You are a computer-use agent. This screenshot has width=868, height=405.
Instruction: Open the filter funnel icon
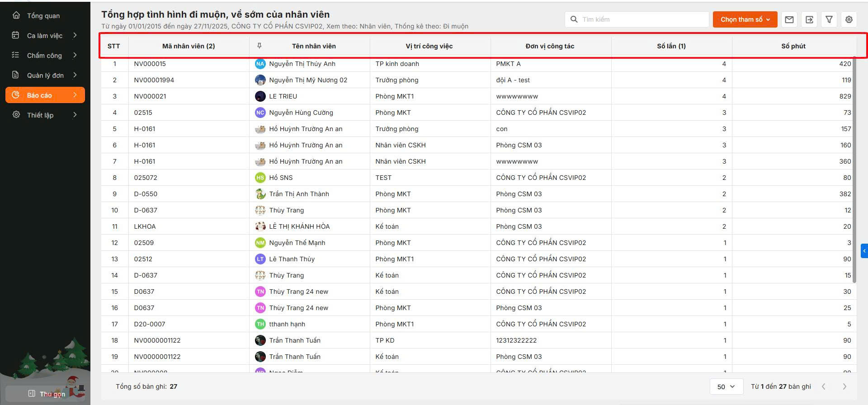click(829, 19)
